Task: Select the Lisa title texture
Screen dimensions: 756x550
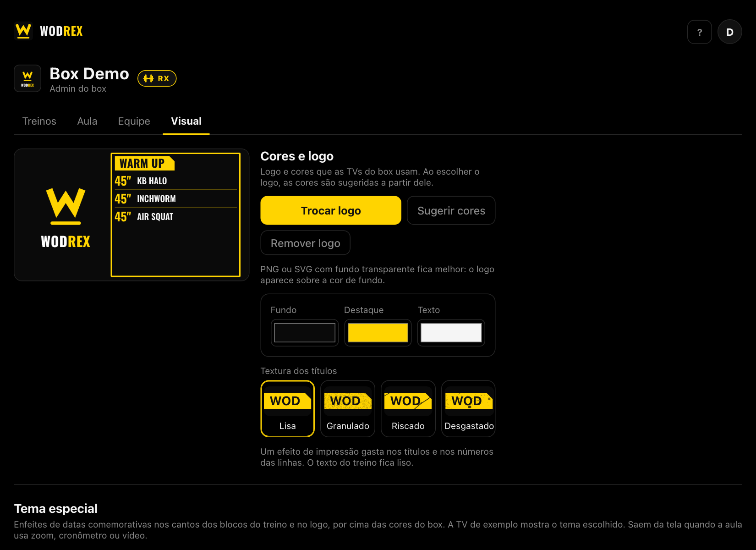Action: [x=288, y=408]
